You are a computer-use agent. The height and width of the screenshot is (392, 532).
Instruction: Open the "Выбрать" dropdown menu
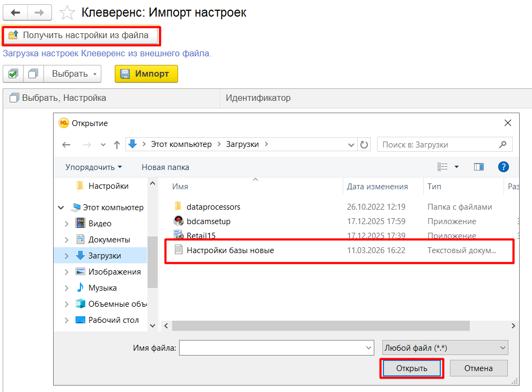72,73
